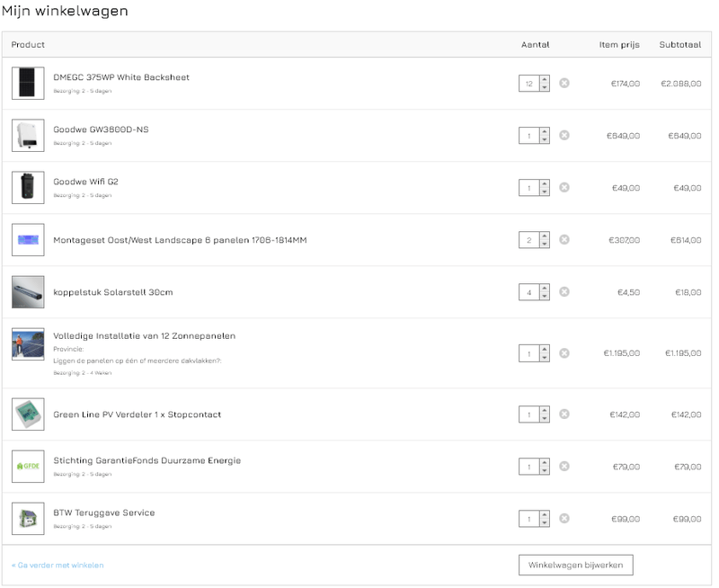
Task: Open the DMEGC 375WP White Backsheet product link
Action: point(121,77)
